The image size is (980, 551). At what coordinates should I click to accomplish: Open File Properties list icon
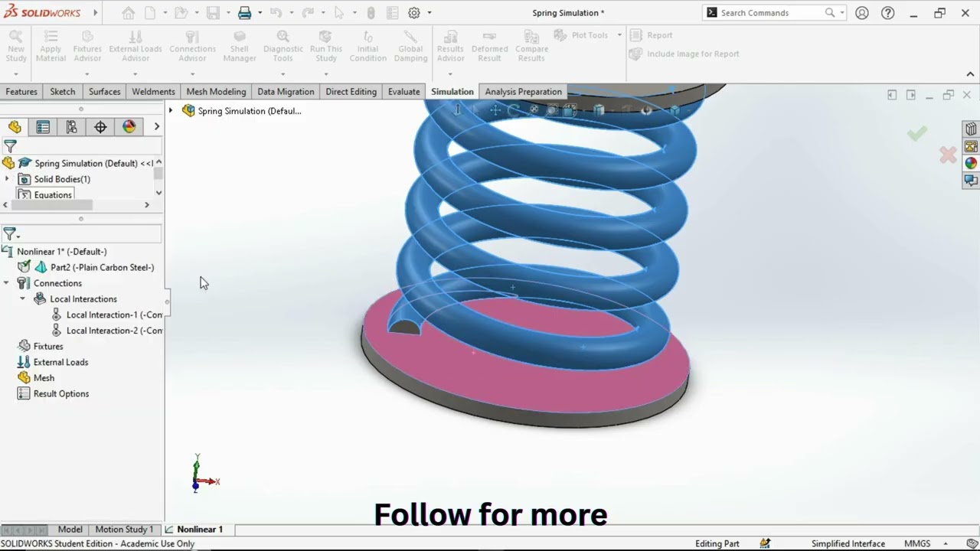(393, 13)
